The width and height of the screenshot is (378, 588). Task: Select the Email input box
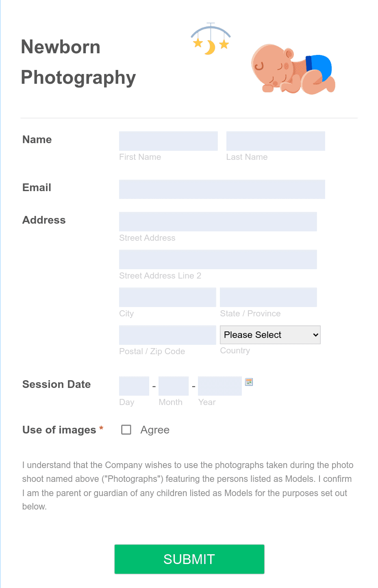[x=222, y=189]
